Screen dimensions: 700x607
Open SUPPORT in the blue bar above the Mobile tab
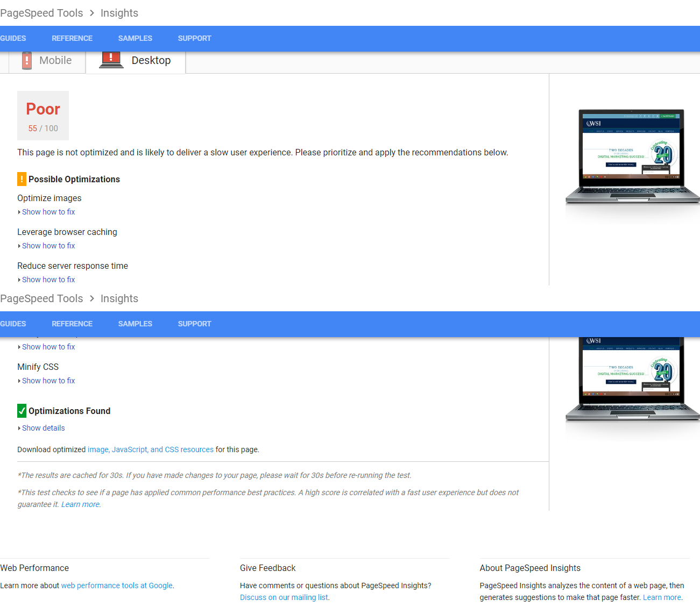point(194,39)
